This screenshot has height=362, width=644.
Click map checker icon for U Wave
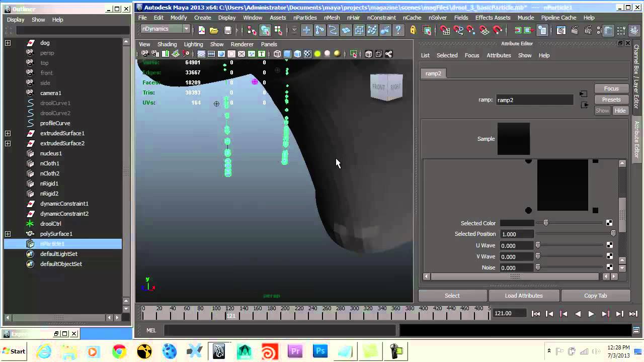pyautogui.click(x=609, y=245)
